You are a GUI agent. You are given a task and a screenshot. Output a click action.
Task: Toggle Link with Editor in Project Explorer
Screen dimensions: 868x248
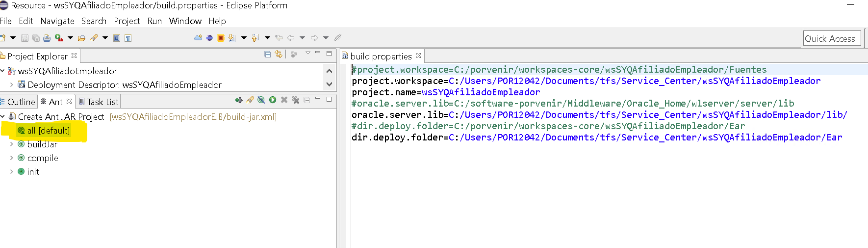279,54
